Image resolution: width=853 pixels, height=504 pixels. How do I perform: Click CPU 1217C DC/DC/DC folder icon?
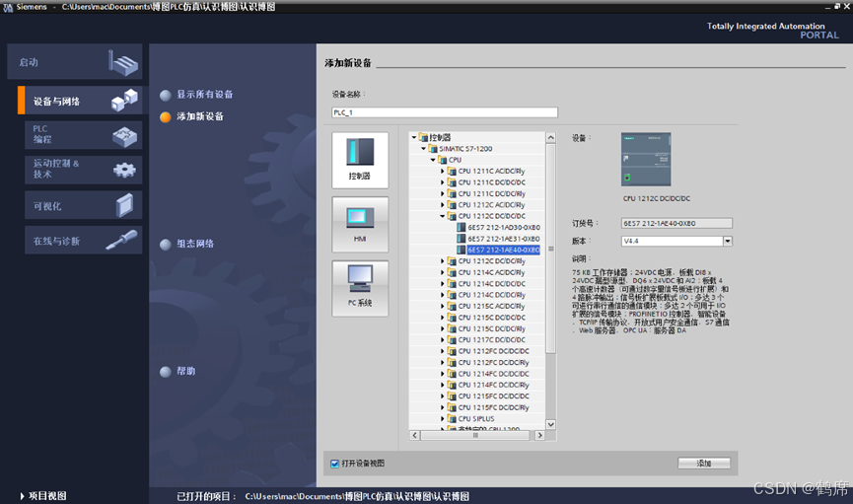452,339
